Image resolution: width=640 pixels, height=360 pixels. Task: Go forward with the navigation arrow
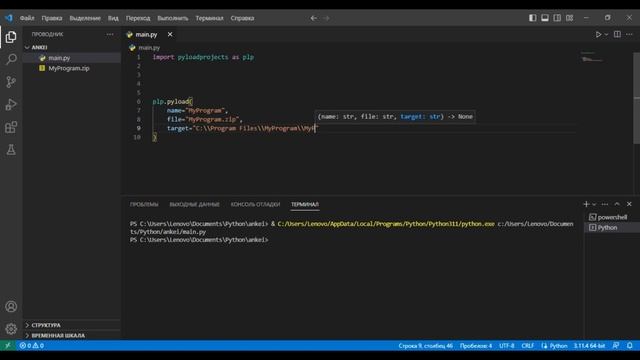click(x=326, y=18)
